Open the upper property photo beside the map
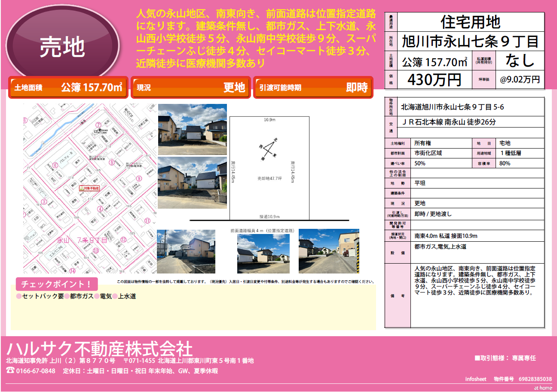Image resolution: width=557 pixels, height=392 pixels. 192,129
